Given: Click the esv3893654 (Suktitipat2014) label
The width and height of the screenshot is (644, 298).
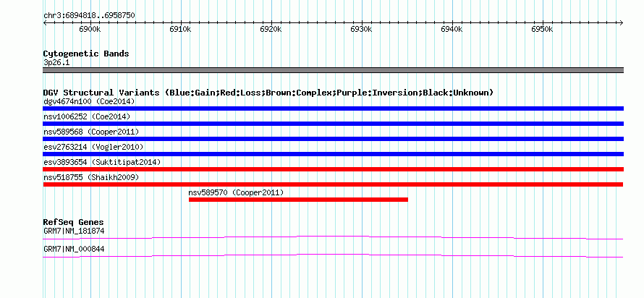Looking at the screenshot, I should pyautogui.click(x=102, y=162).
